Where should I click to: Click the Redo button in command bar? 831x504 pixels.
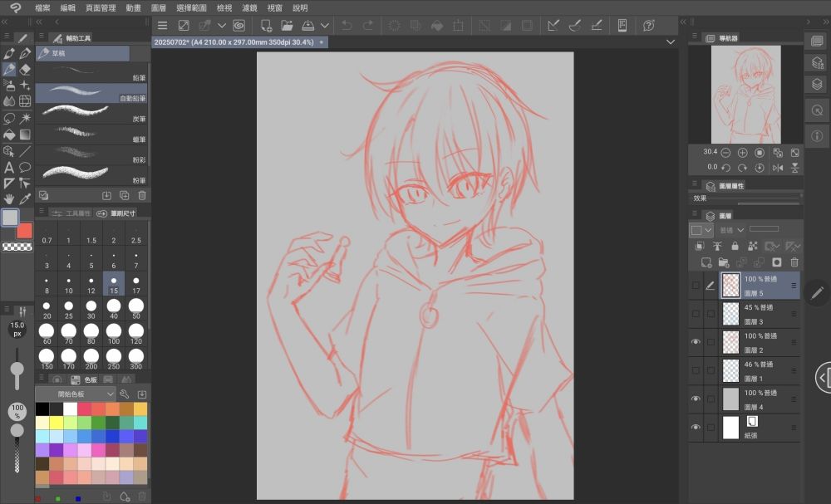click(x=368, y=26)
